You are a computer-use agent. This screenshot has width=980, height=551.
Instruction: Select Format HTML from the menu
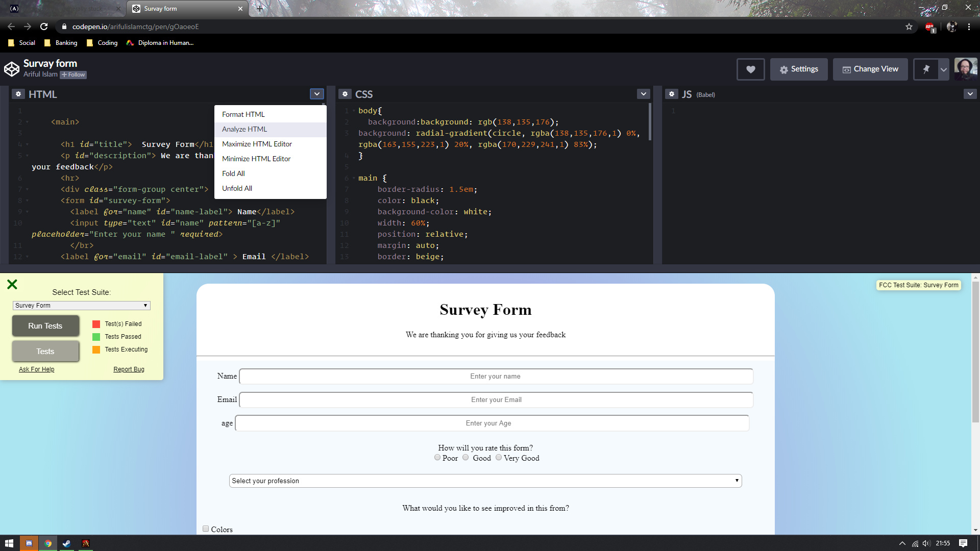243,114
